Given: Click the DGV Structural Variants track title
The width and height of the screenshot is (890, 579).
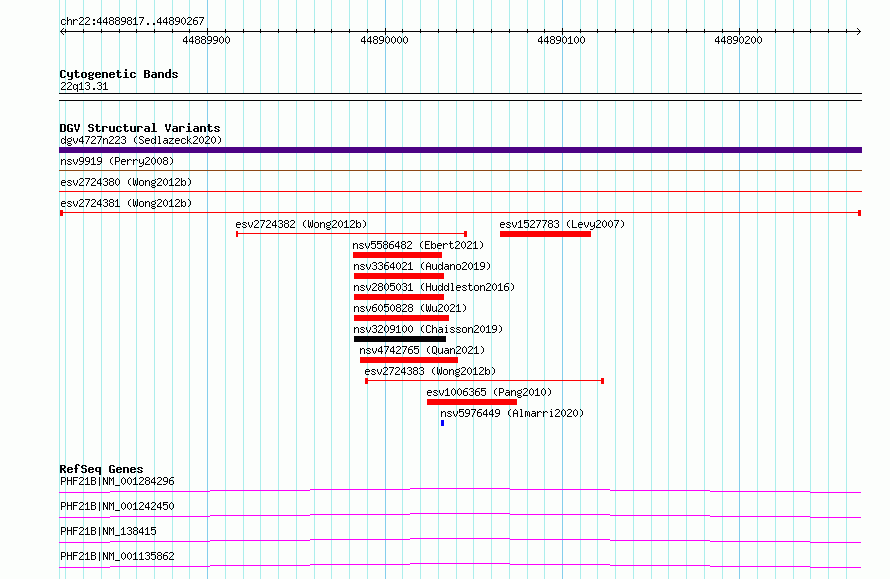Looking at the screenshot, I should tap(140, 128).
